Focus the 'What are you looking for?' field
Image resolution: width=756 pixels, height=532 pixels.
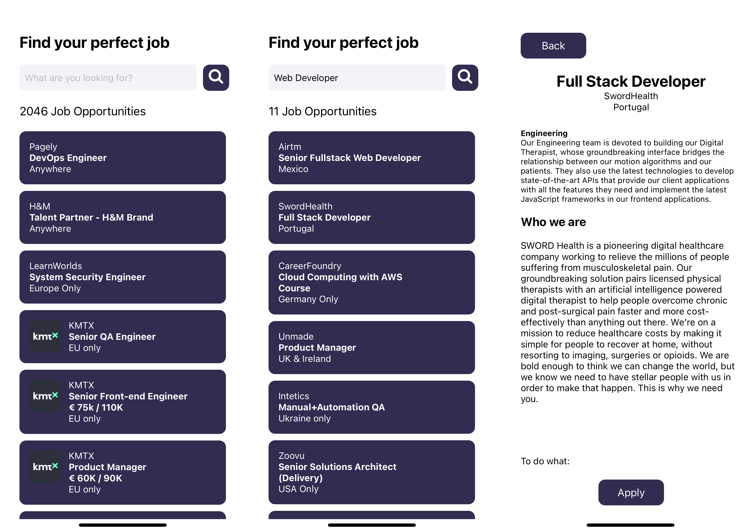(108, 78)
